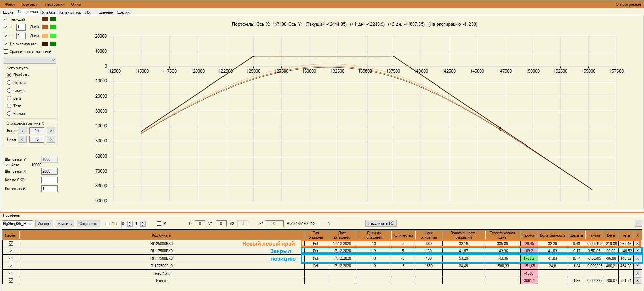This screenshot has height=291, width=644.
Task: Toggle the Текущий curve checkbox
Action: point(6,19)
